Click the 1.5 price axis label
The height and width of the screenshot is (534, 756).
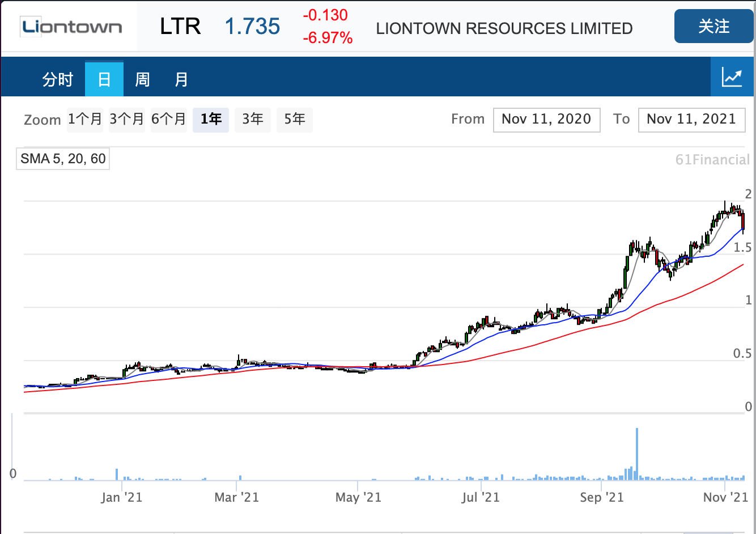742,248
